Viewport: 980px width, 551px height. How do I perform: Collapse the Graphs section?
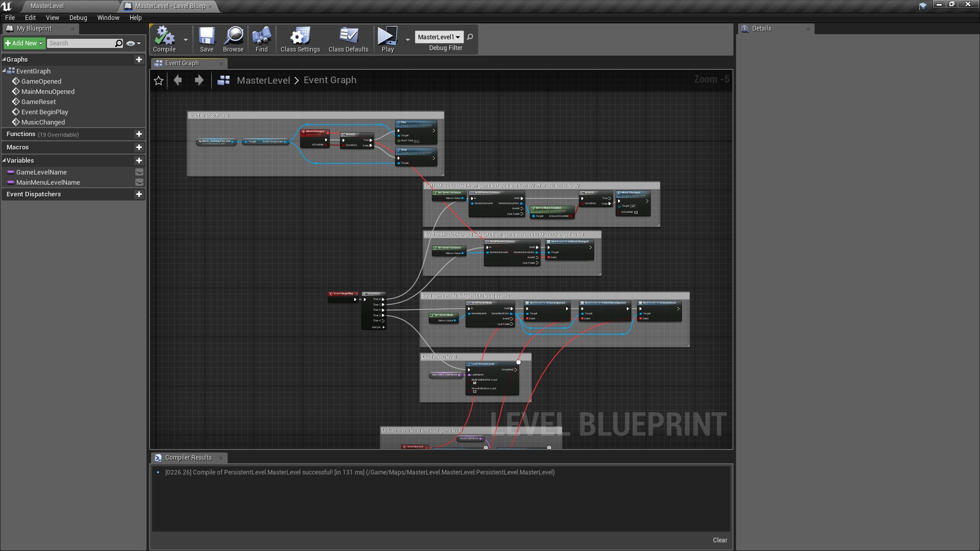tap(5, 59)
